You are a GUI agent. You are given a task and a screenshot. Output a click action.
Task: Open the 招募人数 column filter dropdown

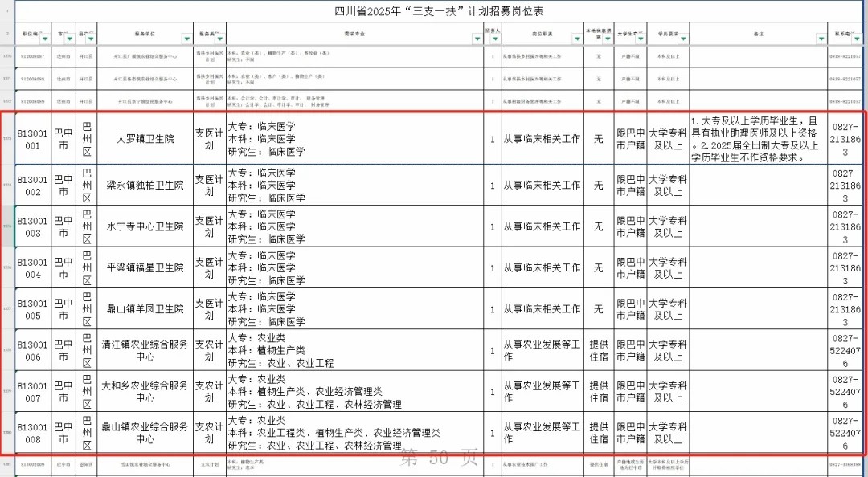pyautogui.click(x=495, y=39)
